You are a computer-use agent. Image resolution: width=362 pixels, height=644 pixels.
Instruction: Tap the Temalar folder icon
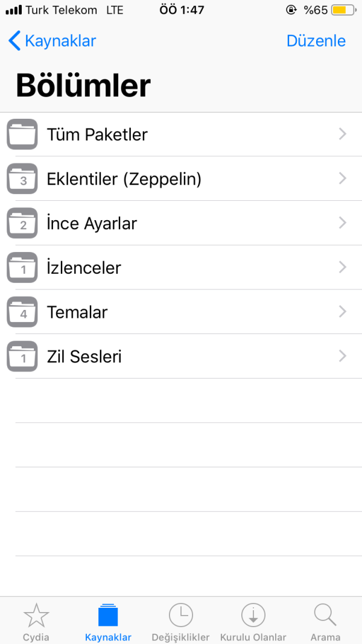[22, 312]
